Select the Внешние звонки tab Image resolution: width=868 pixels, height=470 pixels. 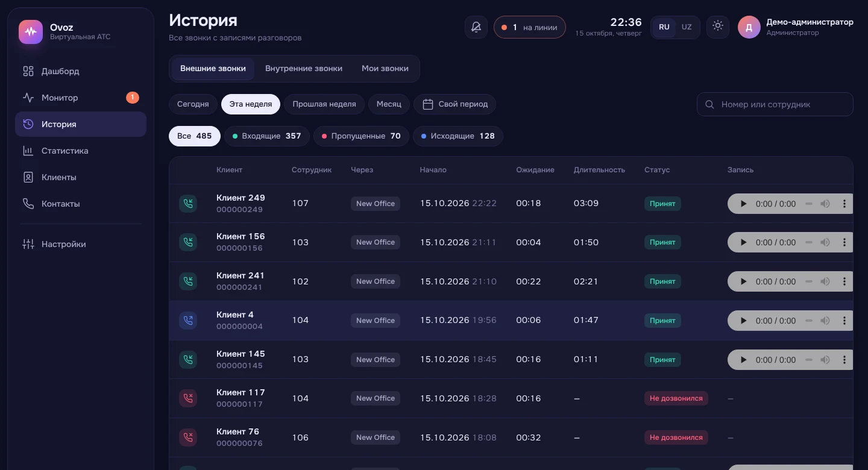point(213,69)
